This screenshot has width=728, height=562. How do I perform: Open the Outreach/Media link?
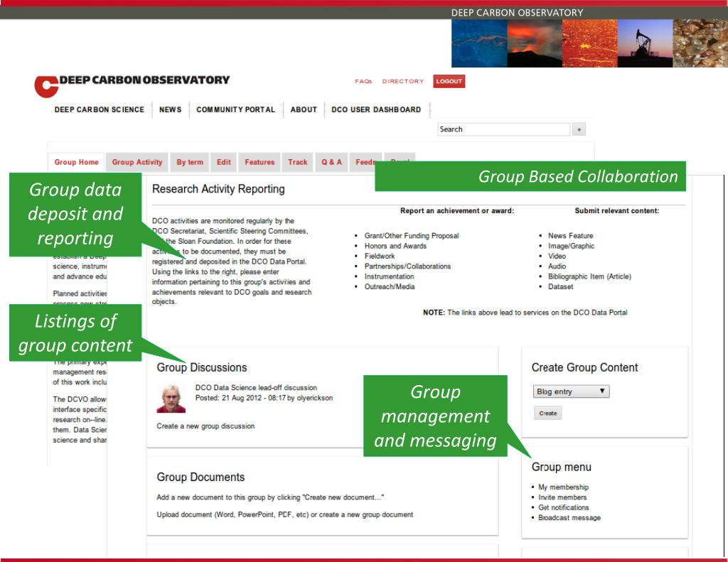[390, 287]
